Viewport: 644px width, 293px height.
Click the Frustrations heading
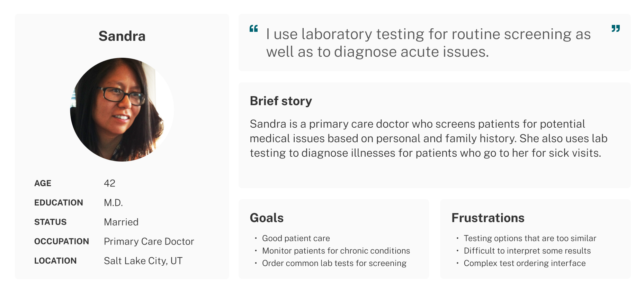(488, 218)
